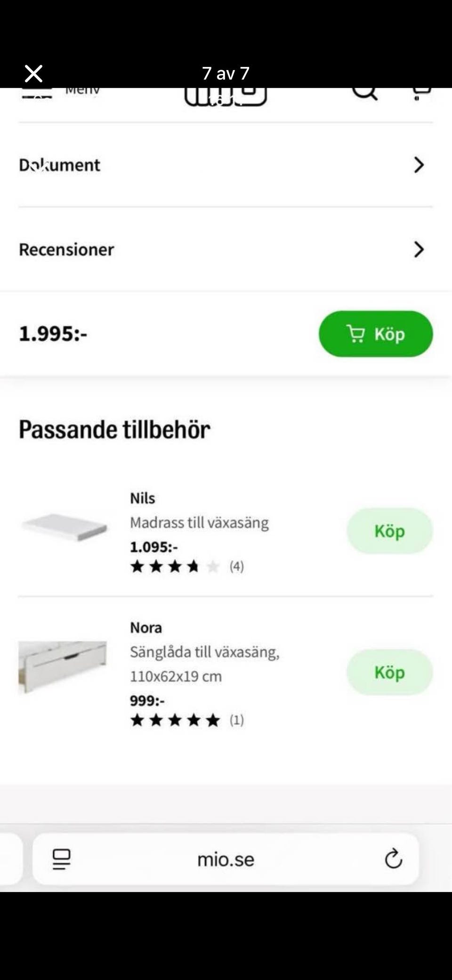Viewport: 452px width, 980px height.
Task: Expand the Dokument section chevron
Action: click(x=419, y=165)
